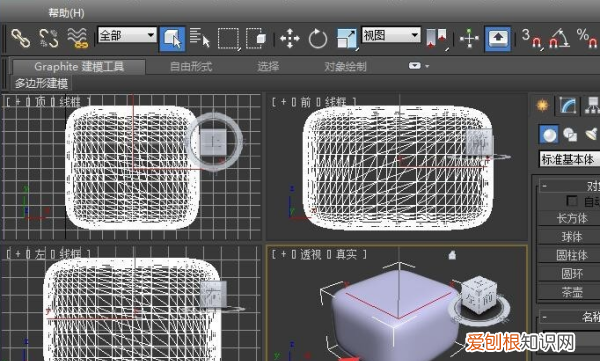Viewport: 600px width, 361px height.
Task: Click the 前 view label in front viewport
Action: (306, 102)
